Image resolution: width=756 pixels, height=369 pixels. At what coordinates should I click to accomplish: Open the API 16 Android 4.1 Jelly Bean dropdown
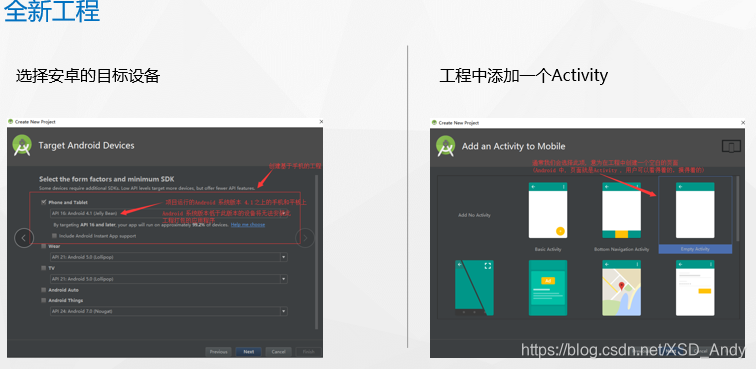coord(169,213)
